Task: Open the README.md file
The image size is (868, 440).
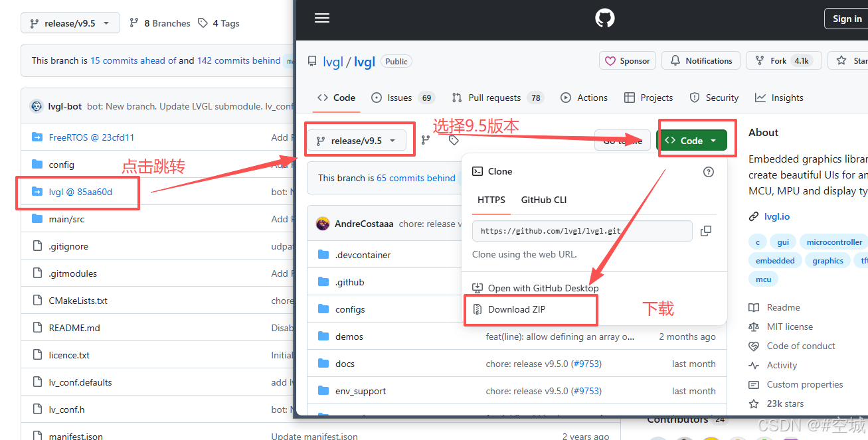Action: pos(74,328)
